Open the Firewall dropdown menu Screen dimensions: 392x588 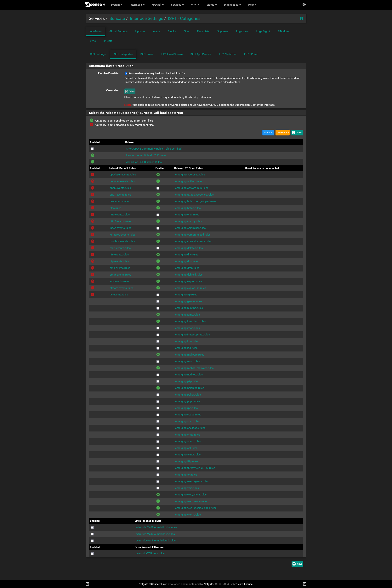point(157,5)
